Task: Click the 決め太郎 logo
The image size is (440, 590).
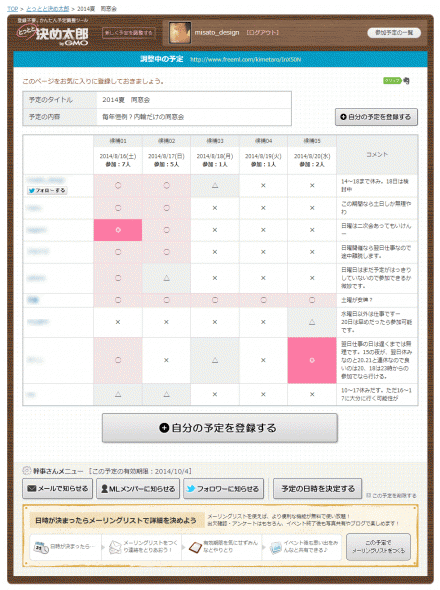Action: [x=53, y=35]
